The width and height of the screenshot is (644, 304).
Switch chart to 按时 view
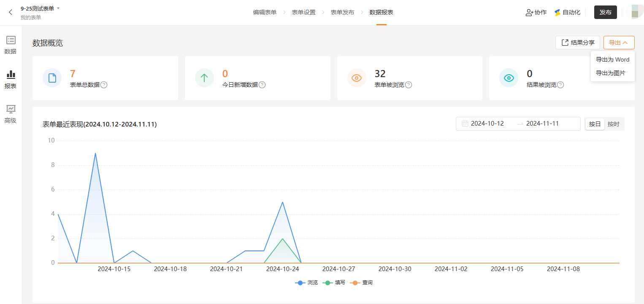point(614,124)
